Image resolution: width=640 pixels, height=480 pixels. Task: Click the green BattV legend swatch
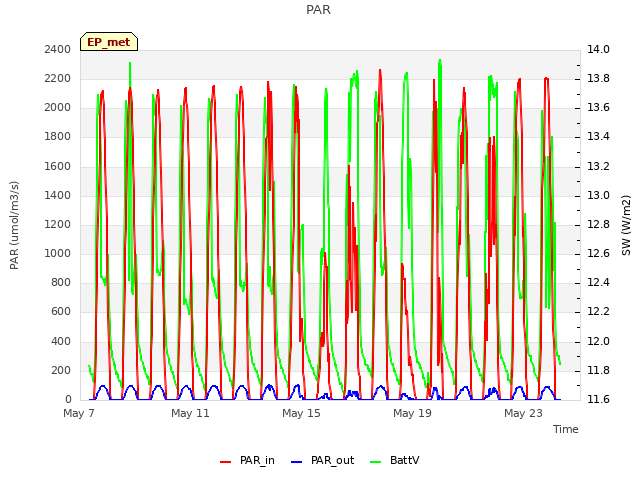tap(376, 462)
